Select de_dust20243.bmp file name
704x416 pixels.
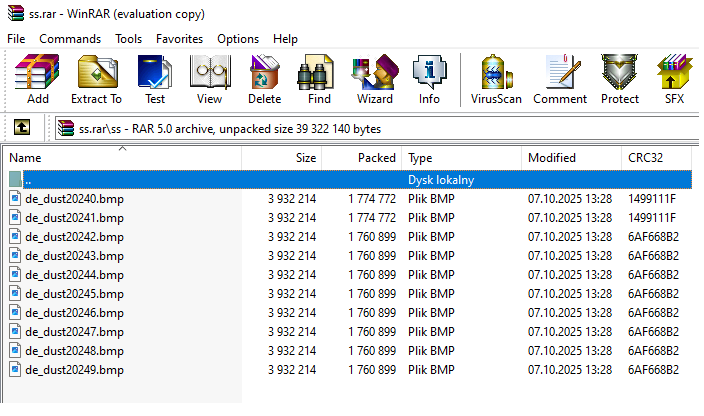click(75, 256)
